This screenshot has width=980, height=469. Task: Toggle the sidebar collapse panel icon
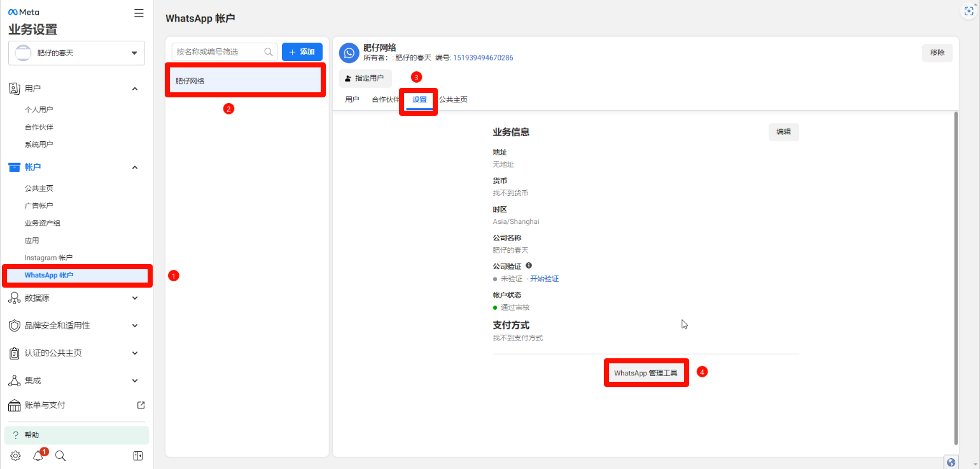(138, 456)
